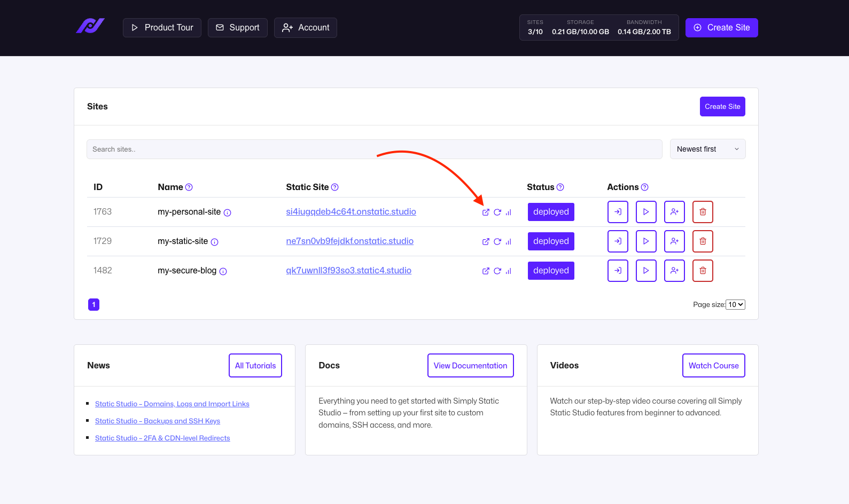Open analytics bars icon for my-secure-blog
Image resolution: width=849 pixels, height=504 pixels.
pos(508,271)
